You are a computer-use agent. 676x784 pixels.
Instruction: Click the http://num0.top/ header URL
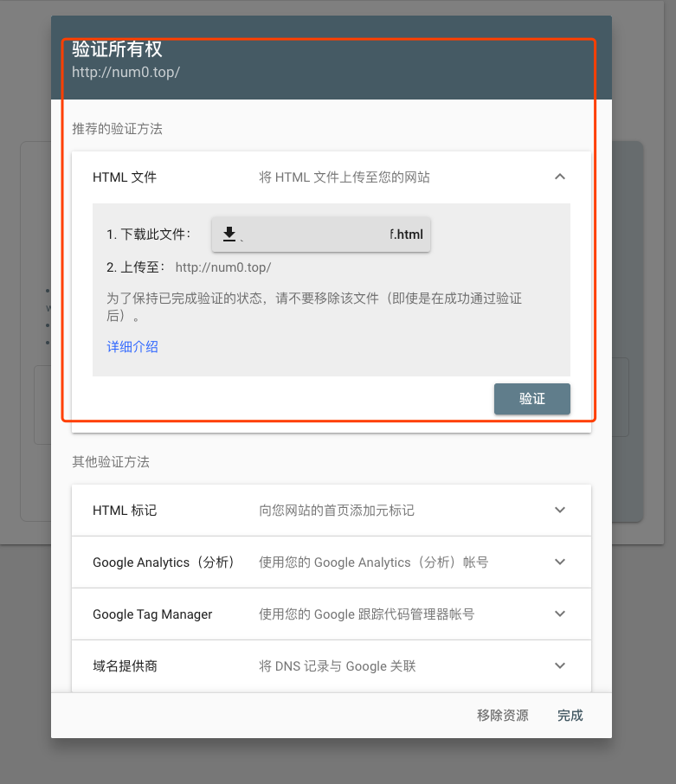pyautogui.click(x=126, y=72)
